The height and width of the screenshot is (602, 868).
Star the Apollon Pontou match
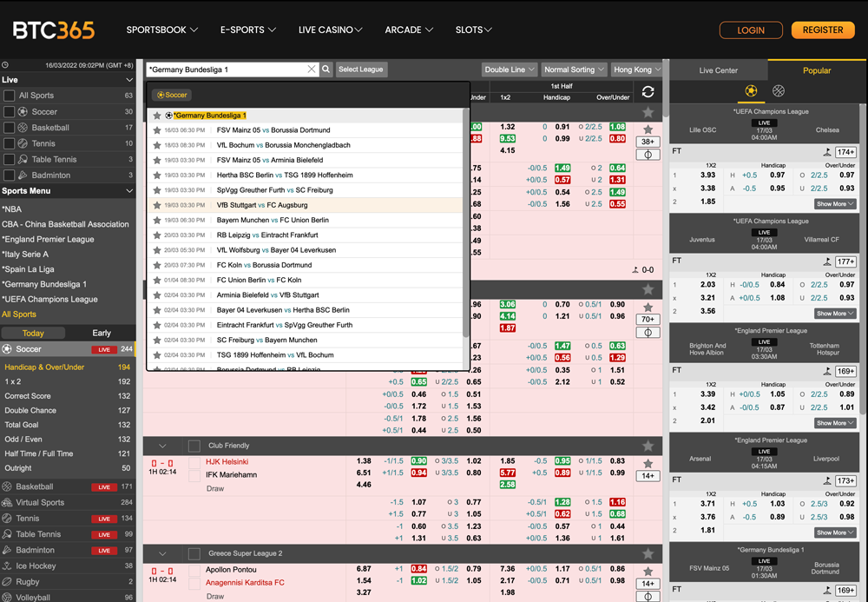click(648, 572)
